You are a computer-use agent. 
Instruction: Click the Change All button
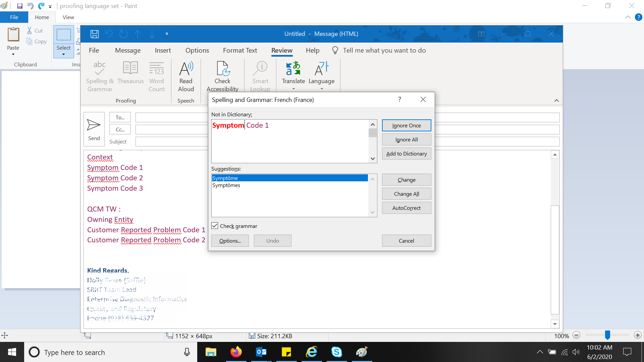coord(406,194)
